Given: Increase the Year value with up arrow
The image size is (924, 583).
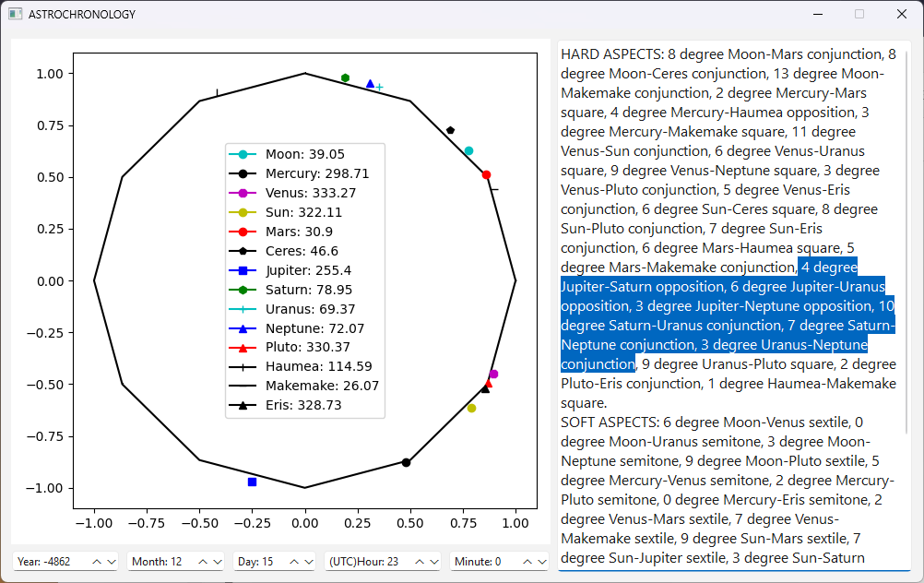Looking at the screenshot, I should 97,562.
